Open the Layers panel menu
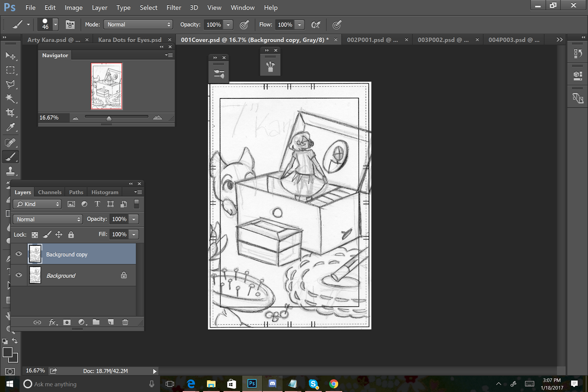 pos(138,192)
